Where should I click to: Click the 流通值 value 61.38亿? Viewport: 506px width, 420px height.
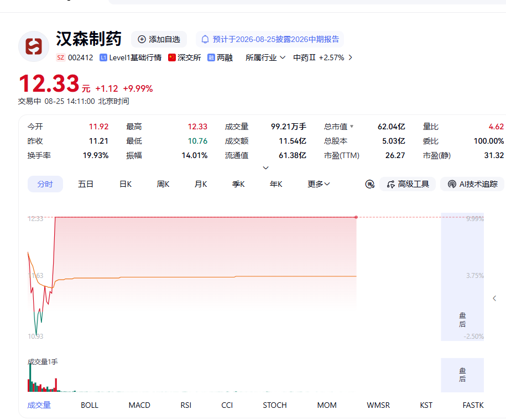[293, 155]
